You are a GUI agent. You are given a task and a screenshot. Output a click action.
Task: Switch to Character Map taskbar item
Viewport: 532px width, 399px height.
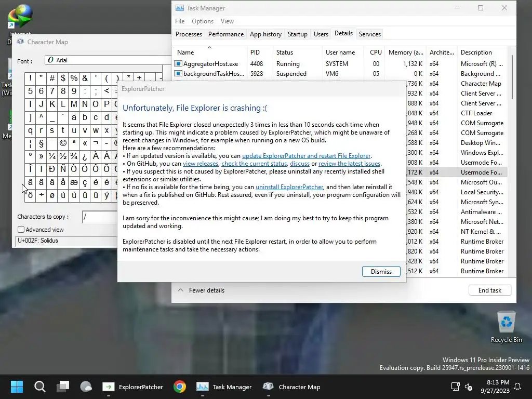click(x=291, y=387)
